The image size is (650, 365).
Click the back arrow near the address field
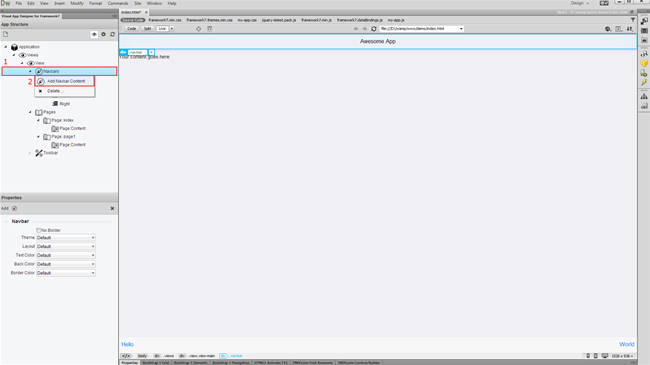coord(356,29)
